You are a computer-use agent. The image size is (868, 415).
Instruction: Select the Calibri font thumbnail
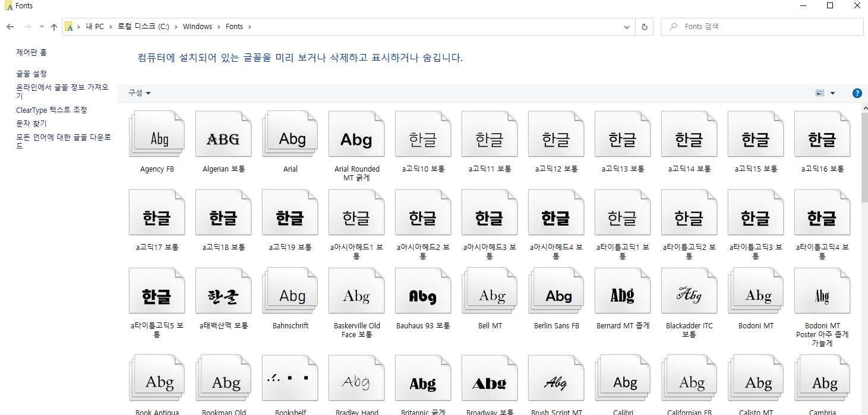623,378
